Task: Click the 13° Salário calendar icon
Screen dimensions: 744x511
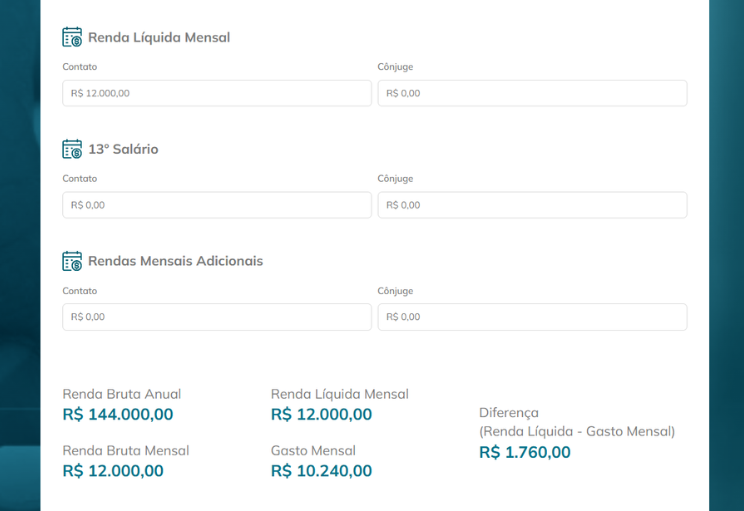Action: click(x=72, y=149)
